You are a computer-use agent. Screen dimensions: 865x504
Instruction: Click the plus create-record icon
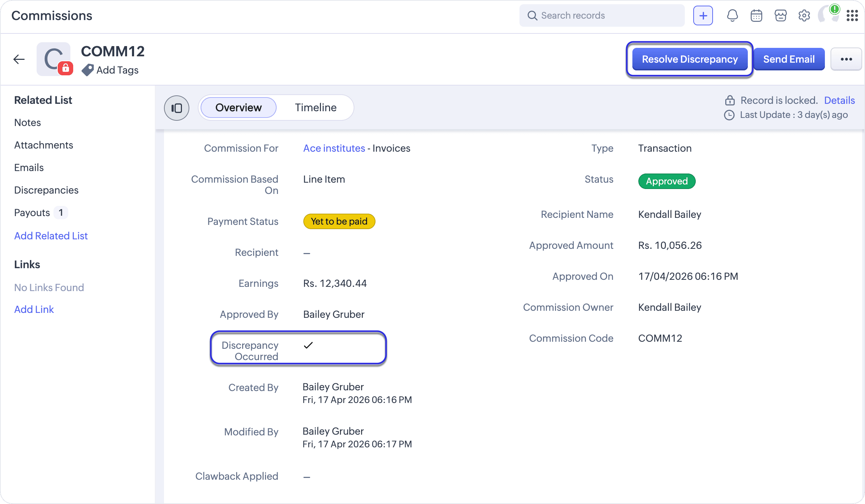703,15
